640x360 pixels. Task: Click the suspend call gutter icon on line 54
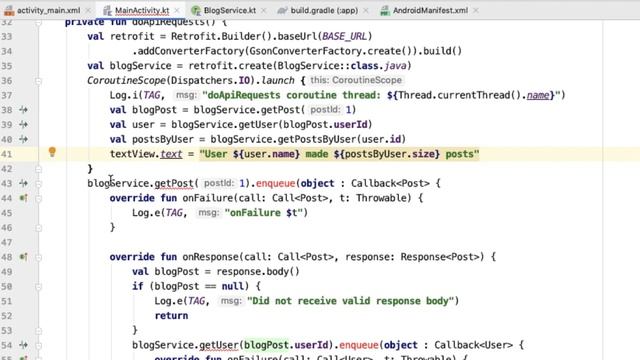(23, 345)
